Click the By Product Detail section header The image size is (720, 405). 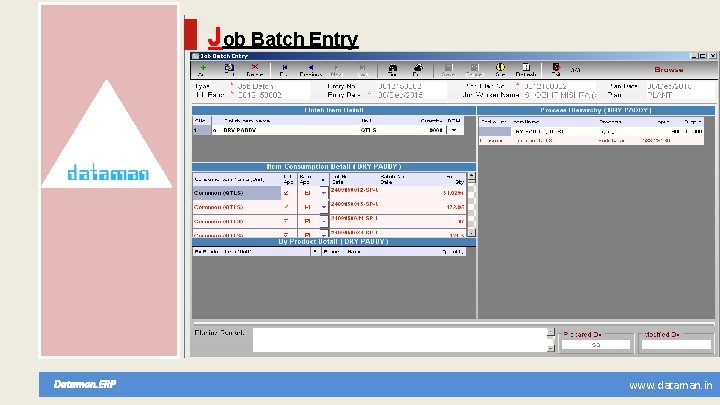(x=334, y=242)
